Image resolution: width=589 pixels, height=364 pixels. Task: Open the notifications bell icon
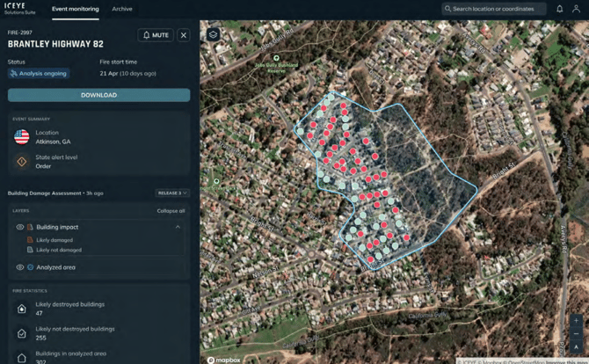559,9
